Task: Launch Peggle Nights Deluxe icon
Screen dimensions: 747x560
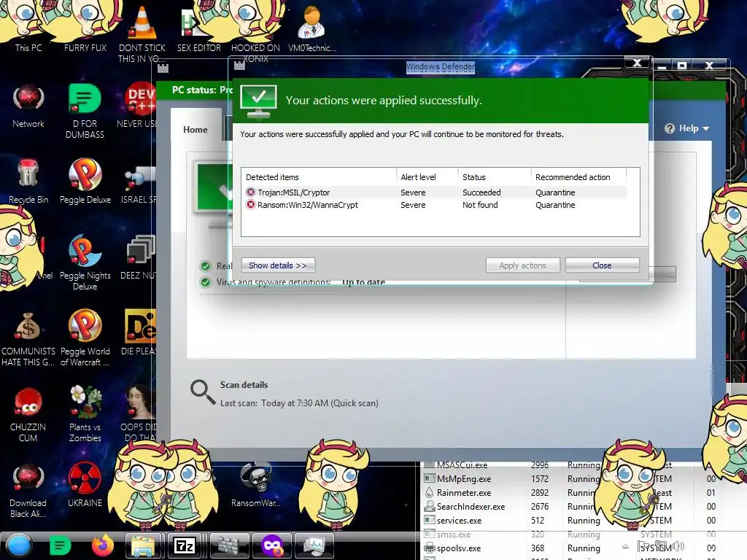Action: click(85, 262)
